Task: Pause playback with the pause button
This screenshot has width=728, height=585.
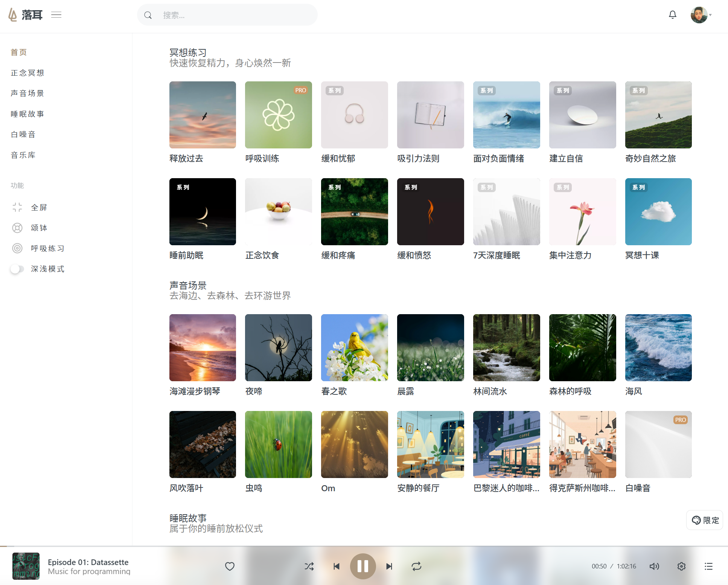Action: [x=363, y=566]
